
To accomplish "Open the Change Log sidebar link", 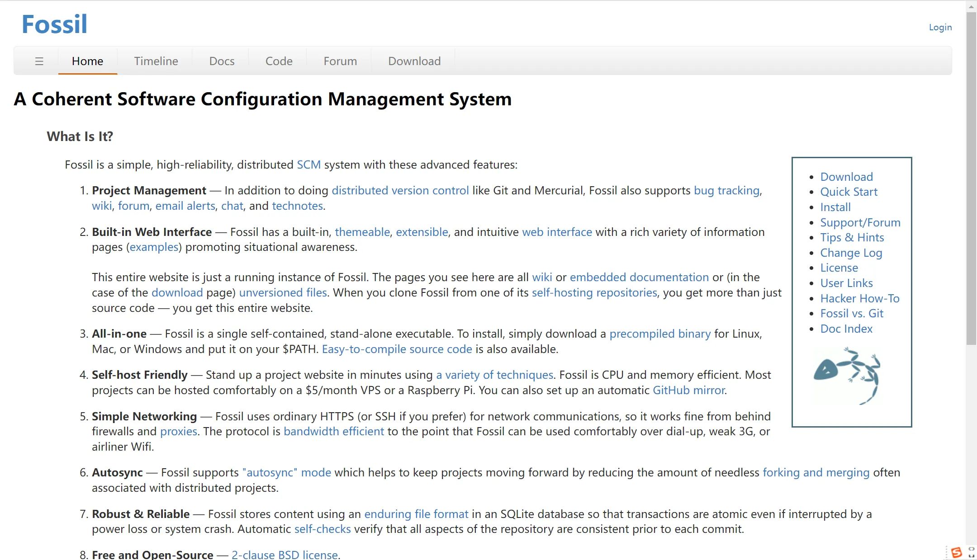I will coord(851,253).
